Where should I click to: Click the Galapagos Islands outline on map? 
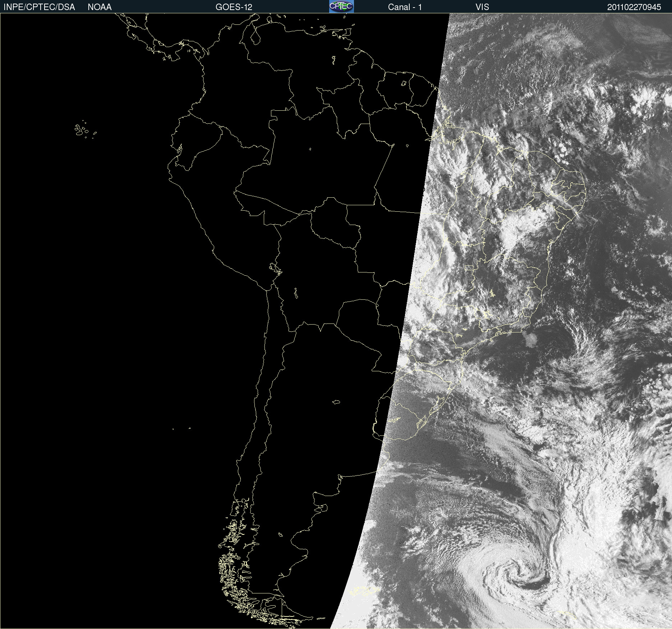point(86,129)
